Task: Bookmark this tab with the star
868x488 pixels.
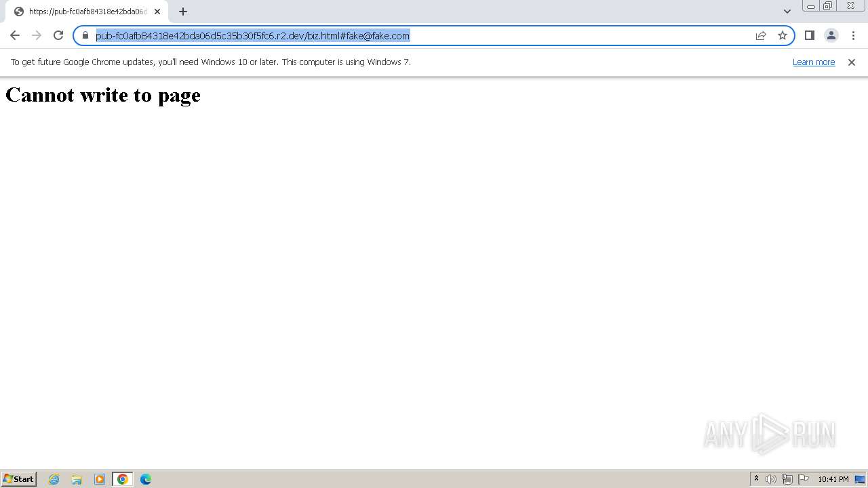Action: point(783,35)
